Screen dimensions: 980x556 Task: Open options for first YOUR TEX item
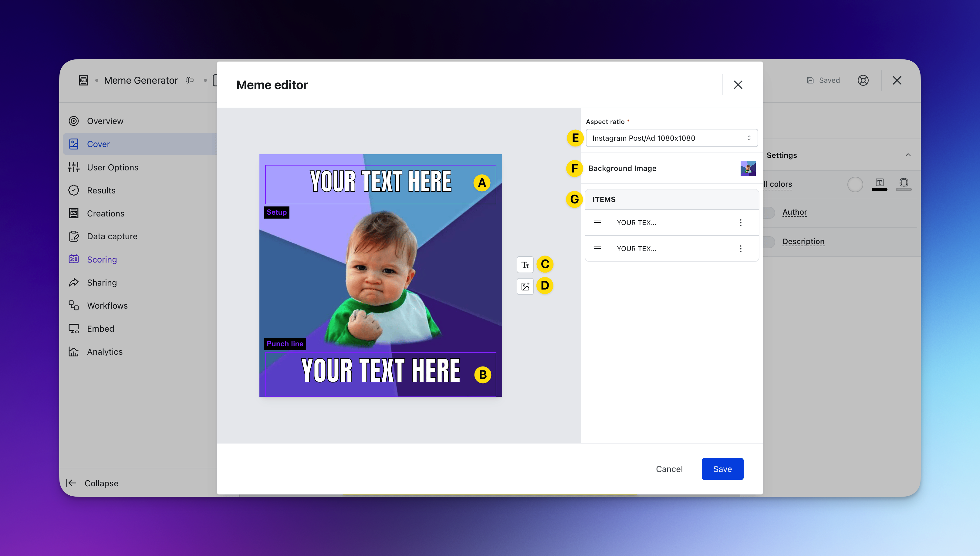tap(740, 223)
